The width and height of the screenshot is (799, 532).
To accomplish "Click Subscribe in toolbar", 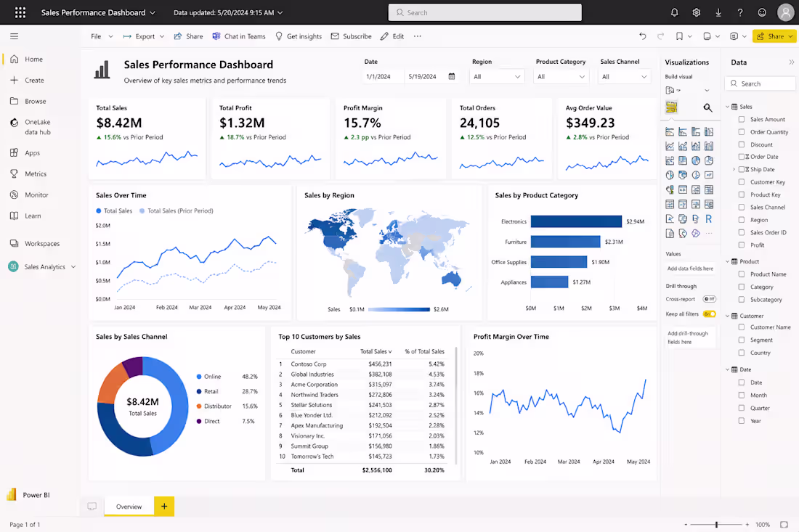I will click(x=351, y=36).
